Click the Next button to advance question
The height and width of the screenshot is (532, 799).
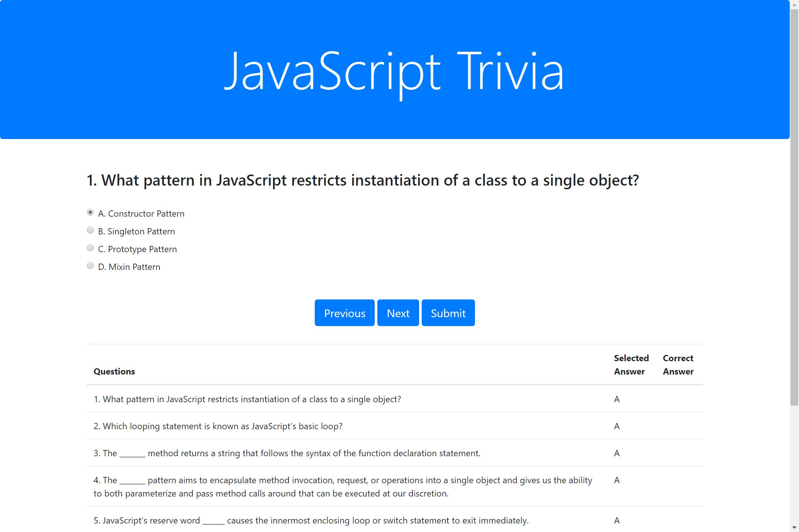tap(398, 313)
